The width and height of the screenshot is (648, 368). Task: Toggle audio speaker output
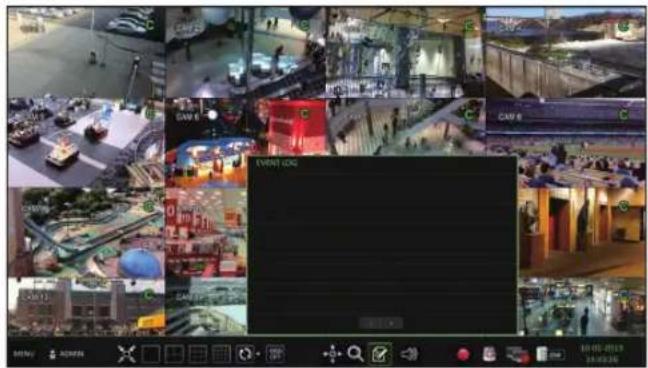pyautogui.click(x=409, y=354)
